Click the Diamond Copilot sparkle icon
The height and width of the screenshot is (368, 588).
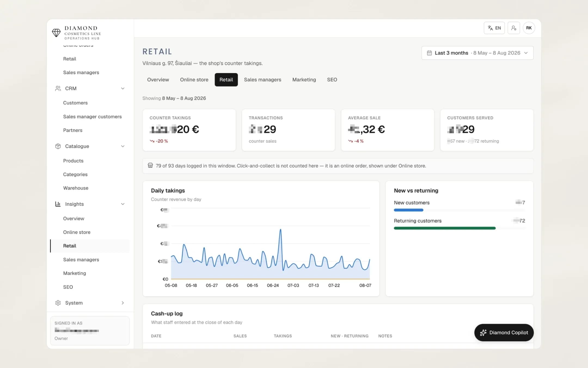click(x=483, y=333)
